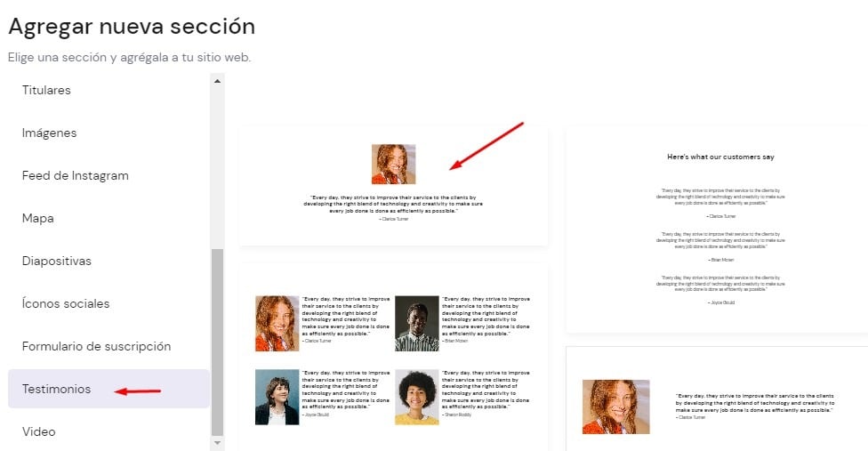Open the Titulares section category
868x451 pixels.
tap(46, 90)
